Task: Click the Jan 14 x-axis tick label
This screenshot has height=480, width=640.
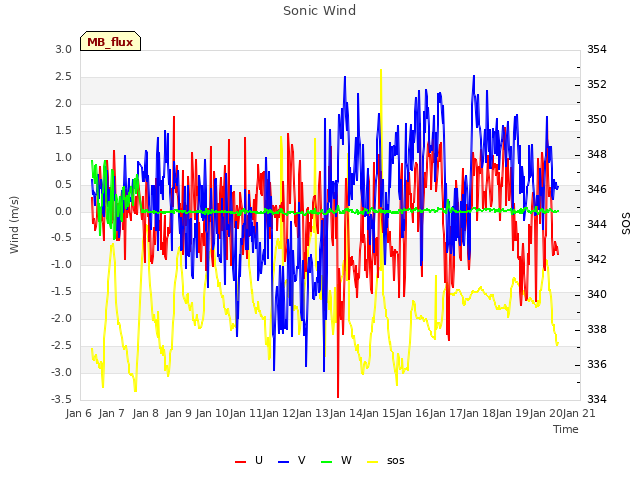Action: 346,413
